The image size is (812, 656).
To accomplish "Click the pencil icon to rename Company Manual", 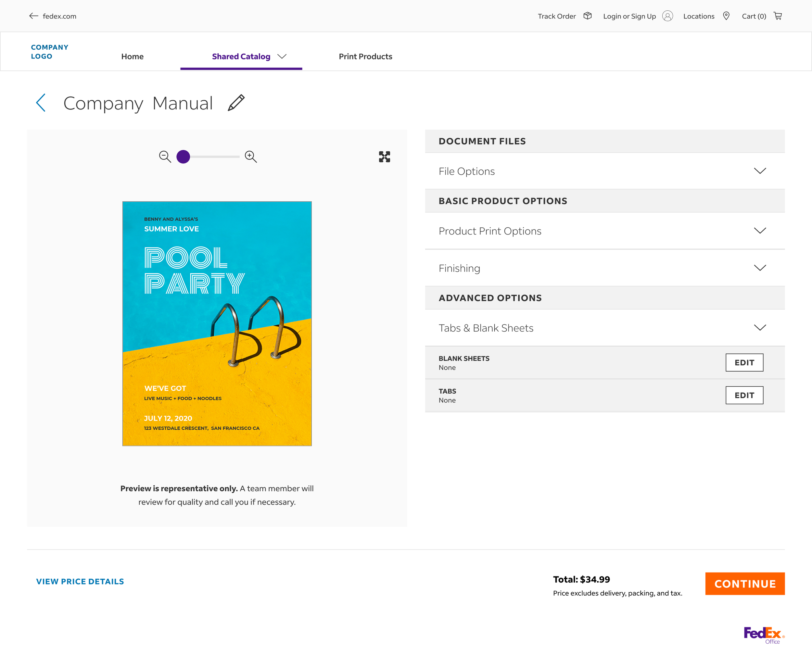I will coord(236,103).
